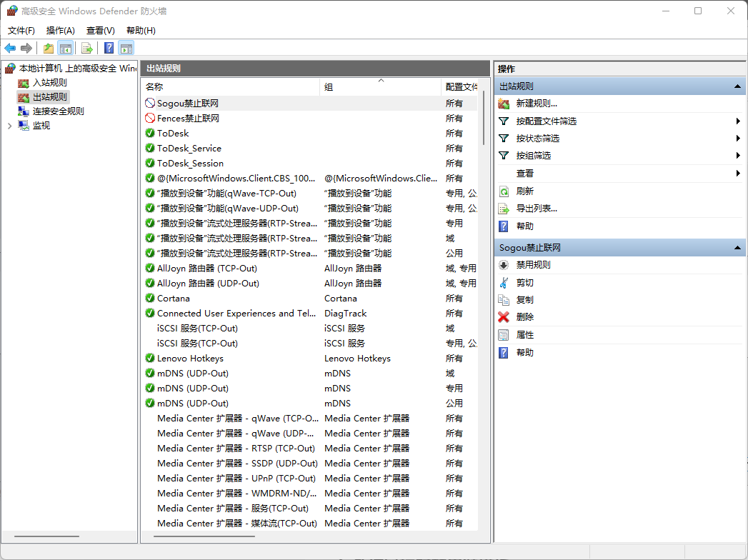Select the AllJoyn 路由器 (UDP-Out) rule

(x=311, y=284)
